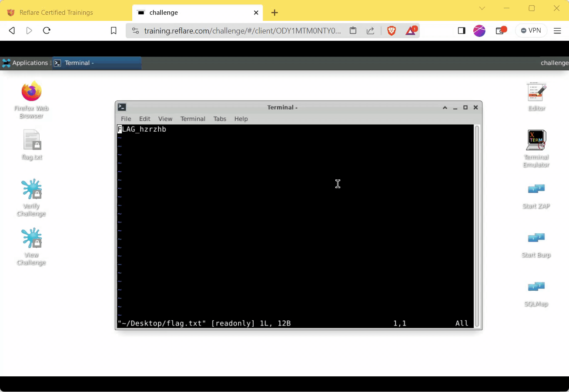Open the View Challenge desktop icon

pos(31,246)
